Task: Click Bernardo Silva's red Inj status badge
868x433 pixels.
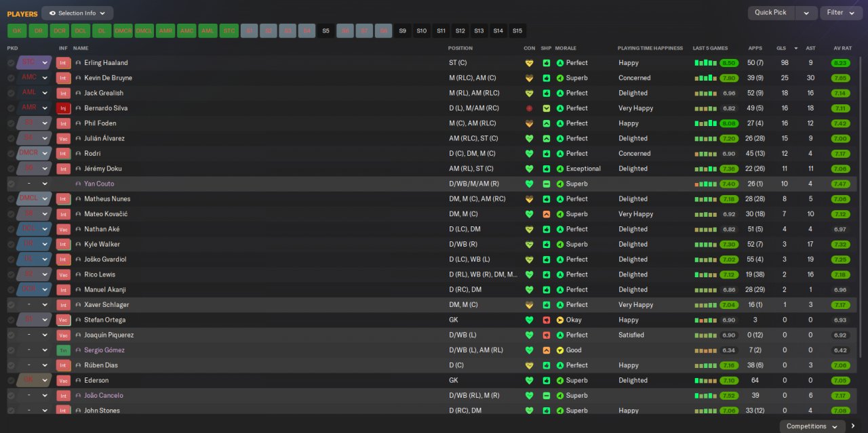Action: (64, 108)
